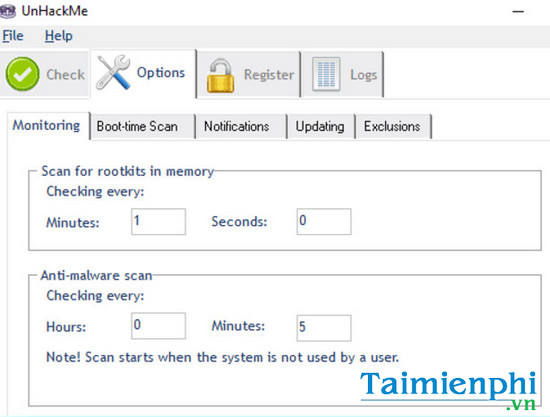Click the anti-malware Hours field
The width and height of the screenshot is (550, 417).
(x=158, y=326)
